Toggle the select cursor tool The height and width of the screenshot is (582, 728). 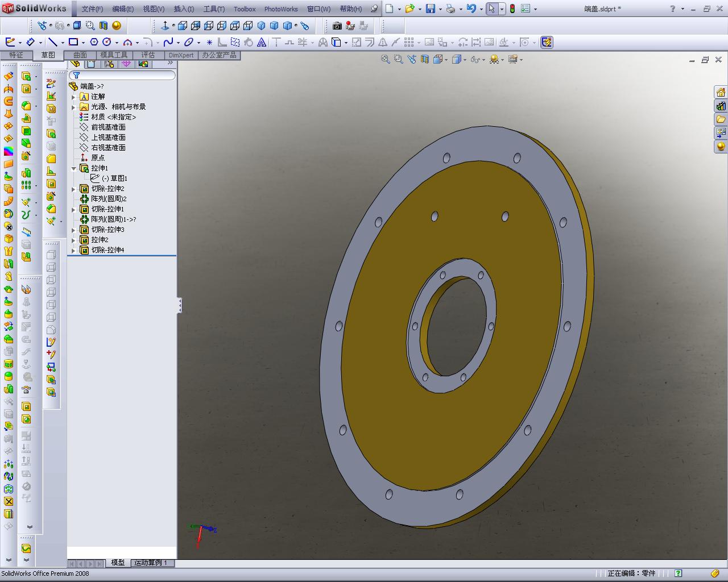click(491, 9)
